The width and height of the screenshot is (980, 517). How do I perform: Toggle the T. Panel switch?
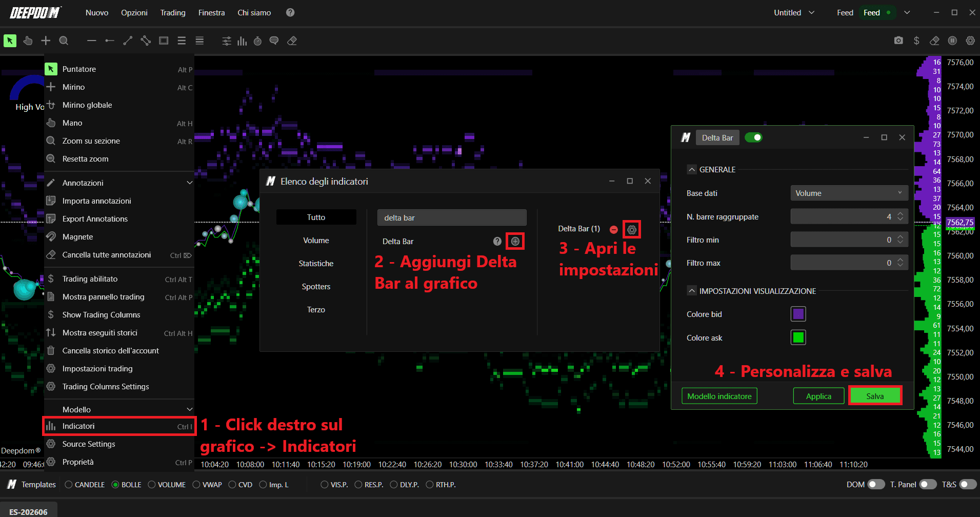point(928,484)
